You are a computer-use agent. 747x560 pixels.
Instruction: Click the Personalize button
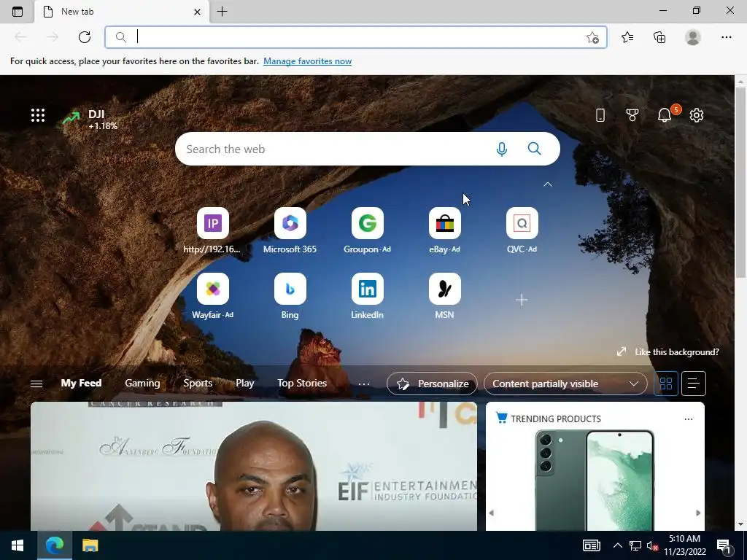click(x=432, y=384)
